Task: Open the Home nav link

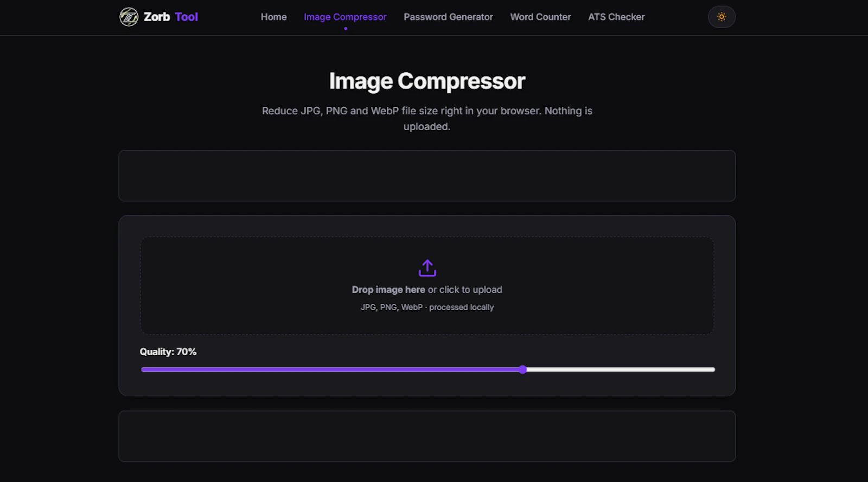Action: pyautogui.click(x=273, y=17)
